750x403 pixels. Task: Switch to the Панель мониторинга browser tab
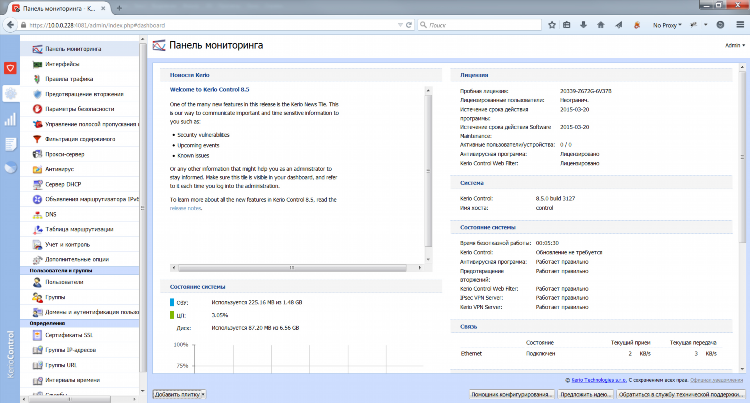[x=59, y=8]
